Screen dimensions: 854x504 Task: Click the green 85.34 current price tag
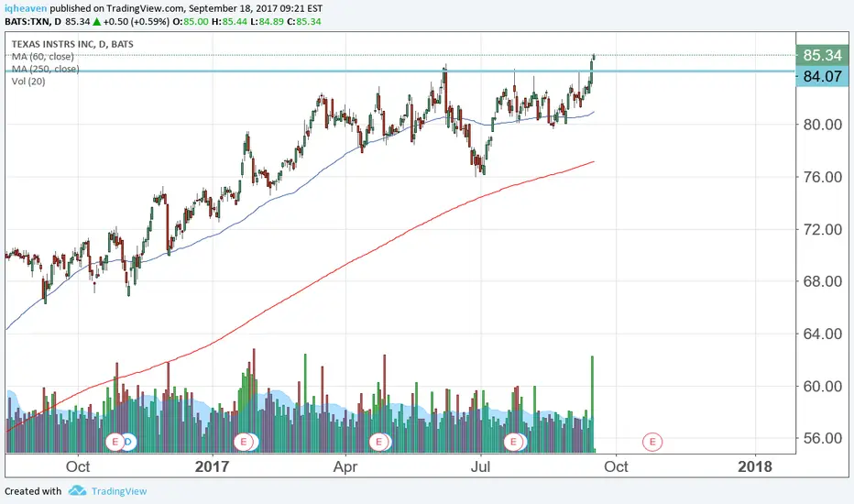(822, 55)
